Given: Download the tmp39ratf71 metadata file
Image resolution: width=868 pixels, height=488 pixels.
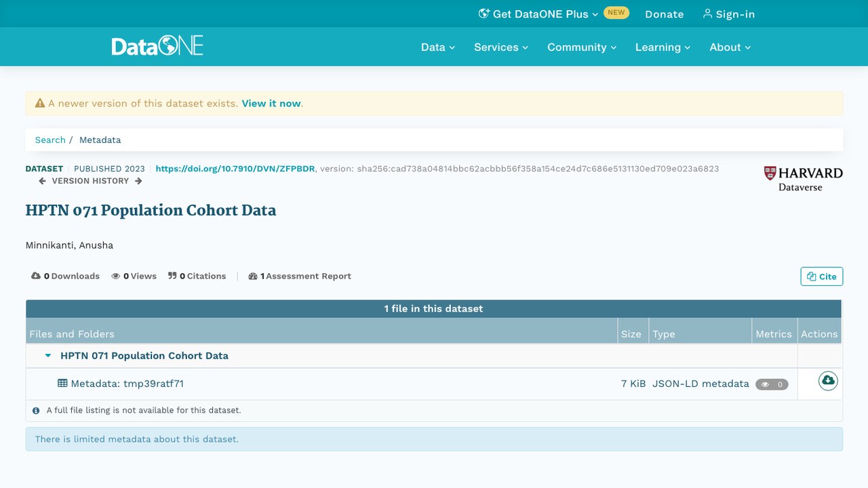Looking at the screenshot, I should (828, 380).
